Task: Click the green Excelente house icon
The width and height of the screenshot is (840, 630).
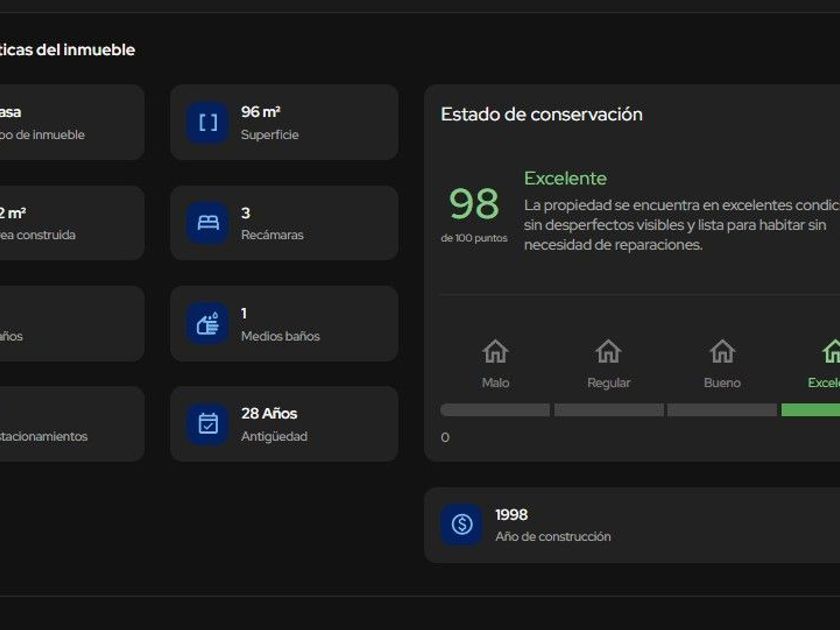Action: 831,351
